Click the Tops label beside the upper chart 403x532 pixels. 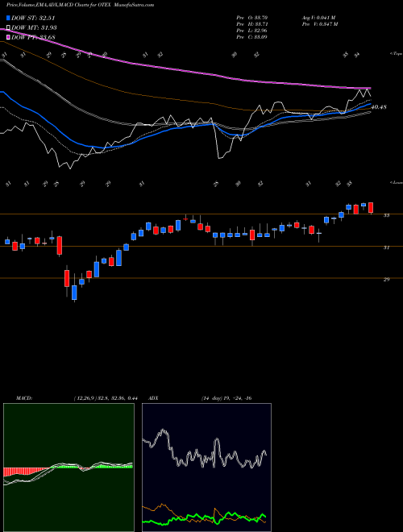tap(397, 54)
